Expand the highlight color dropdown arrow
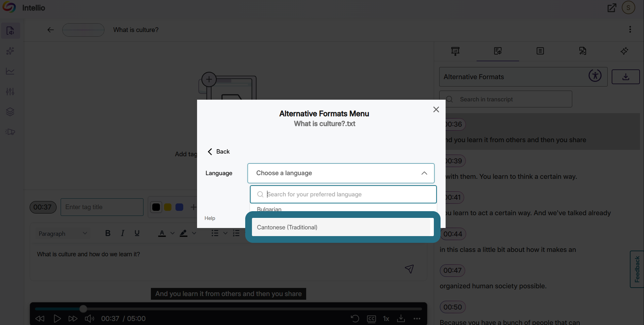Viewport: 644px width, 325px height. pyautogui.click(x=194, y=233)
